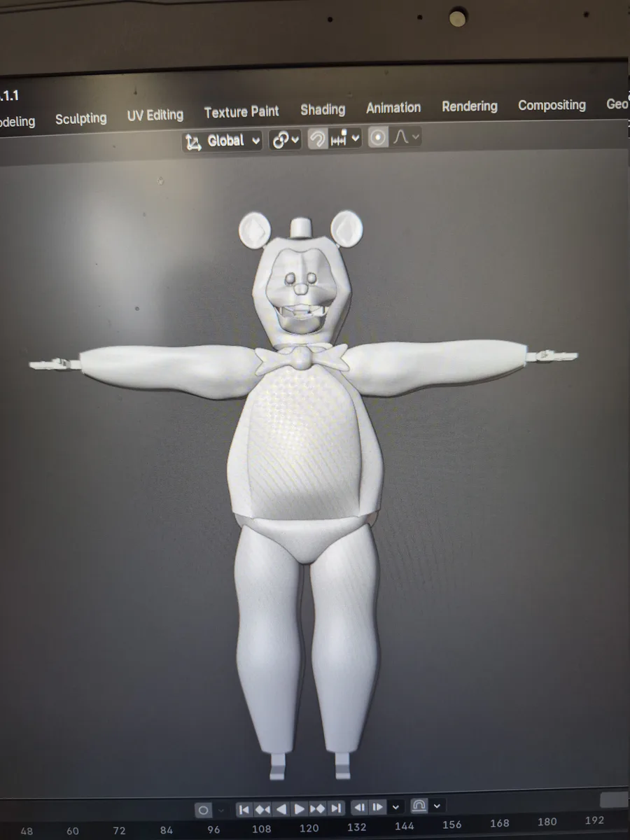Image resolution: width=630 pixels, height=840 pixels.
Task: Select the bear model's bow tie
Action: click(x=301, y=360)
